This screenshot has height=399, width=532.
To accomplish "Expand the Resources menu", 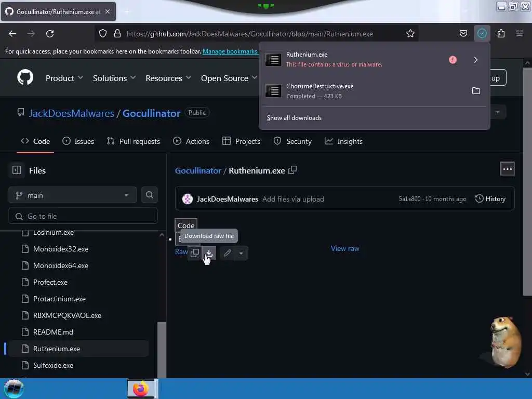I will coord(168,78).
